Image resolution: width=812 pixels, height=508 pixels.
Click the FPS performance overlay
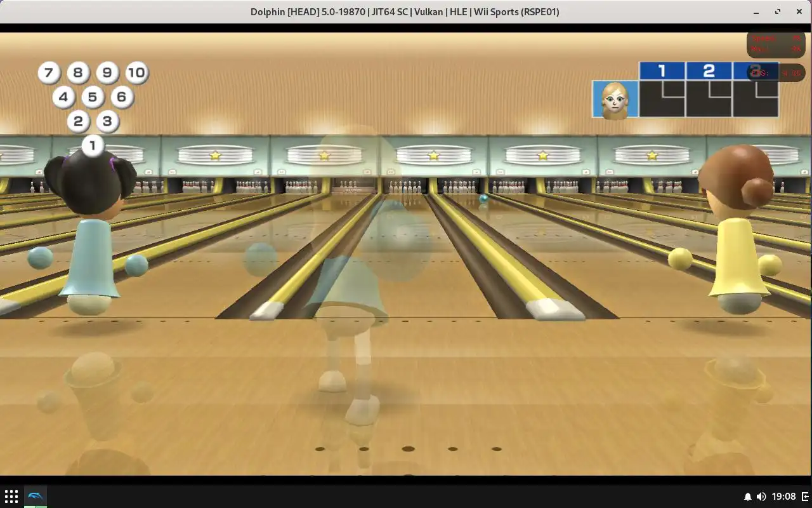coord(776,73)
